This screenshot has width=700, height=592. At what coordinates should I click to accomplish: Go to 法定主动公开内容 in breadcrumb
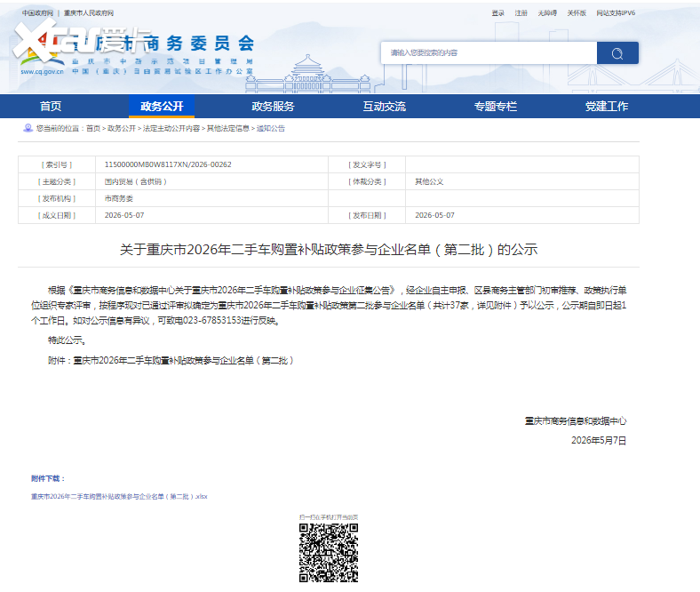coord(171,128)
